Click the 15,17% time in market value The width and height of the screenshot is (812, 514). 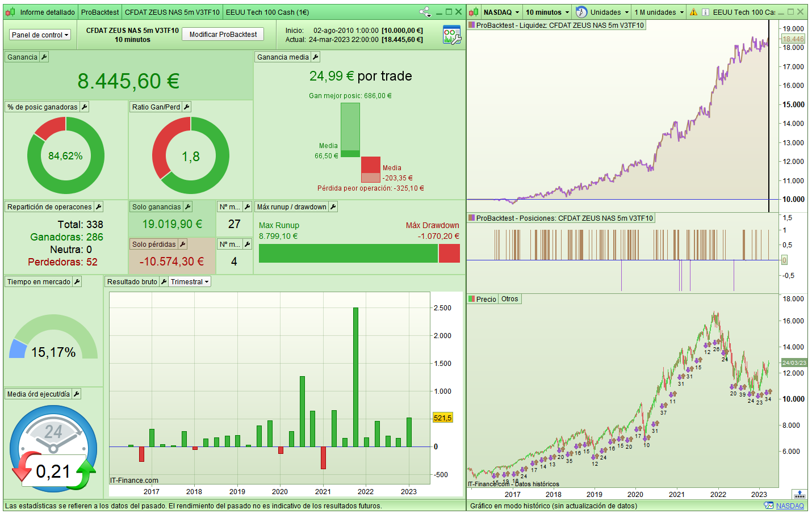coord(53,352)
